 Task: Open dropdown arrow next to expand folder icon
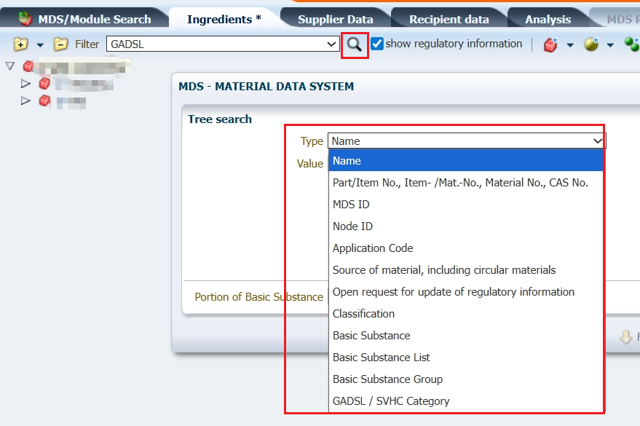pos(40,45)
